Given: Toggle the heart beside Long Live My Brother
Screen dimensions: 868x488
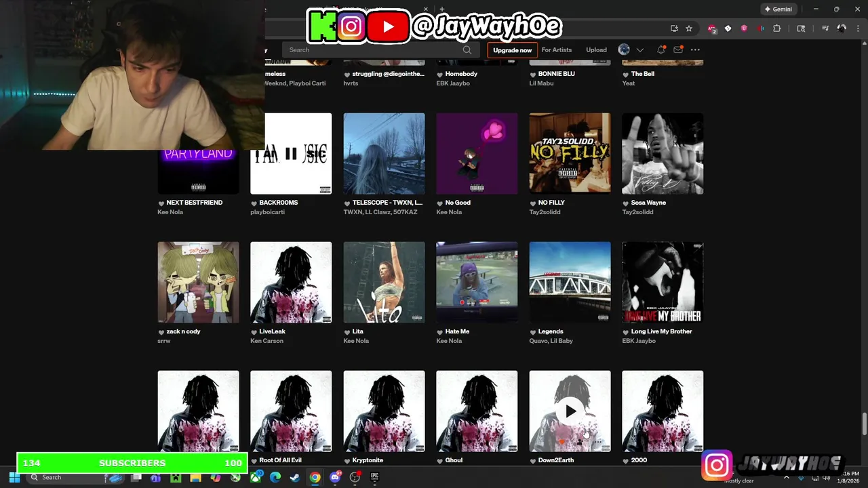Looking at the screenshot, I should [626, 331].
